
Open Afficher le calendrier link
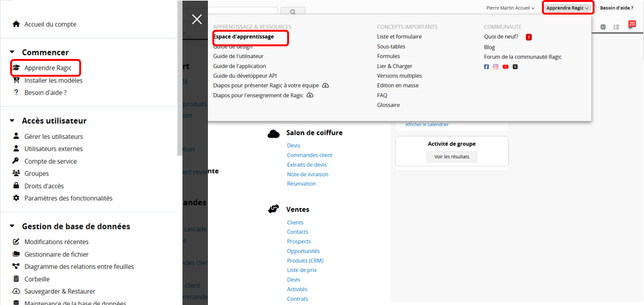(427, 125)
